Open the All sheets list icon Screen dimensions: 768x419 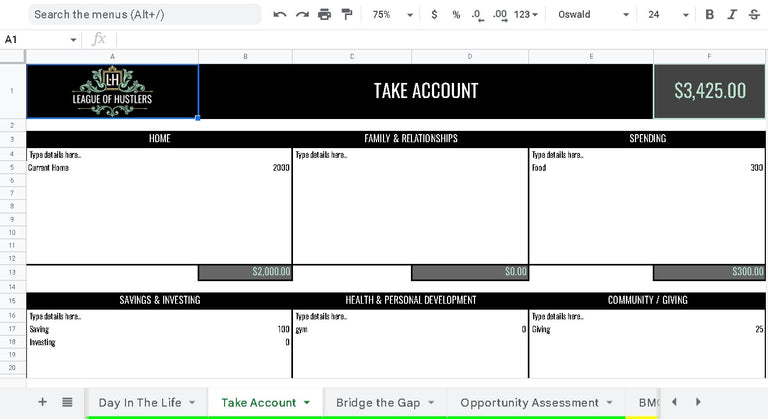coord(67,402)
